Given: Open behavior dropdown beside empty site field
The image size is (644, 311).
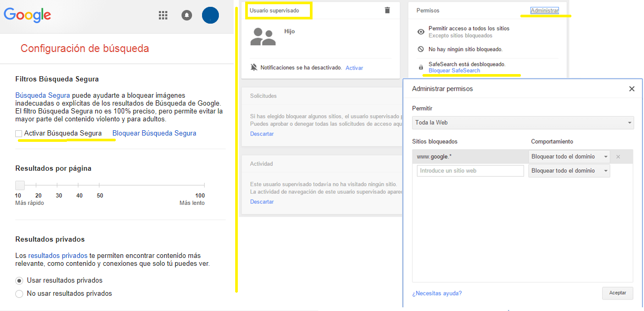Looking at the screenshot, I should pos(569,171).
